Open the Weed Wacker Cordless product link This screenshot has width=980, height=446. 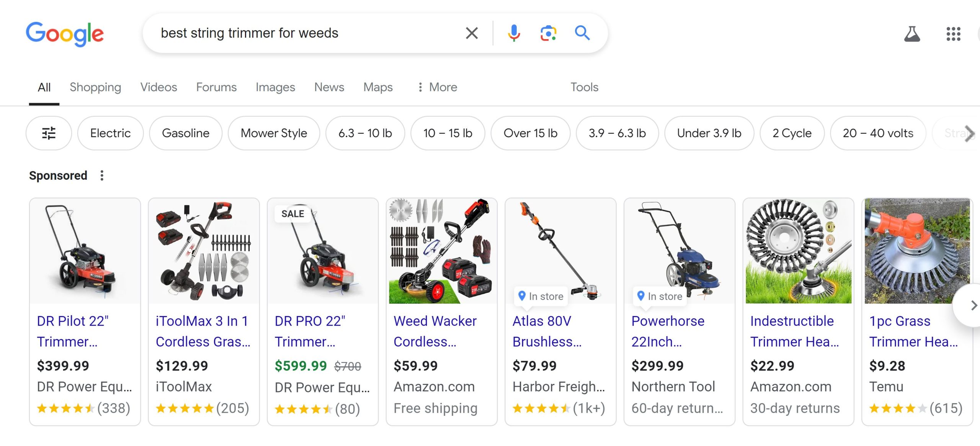click(x=435, y=331)
